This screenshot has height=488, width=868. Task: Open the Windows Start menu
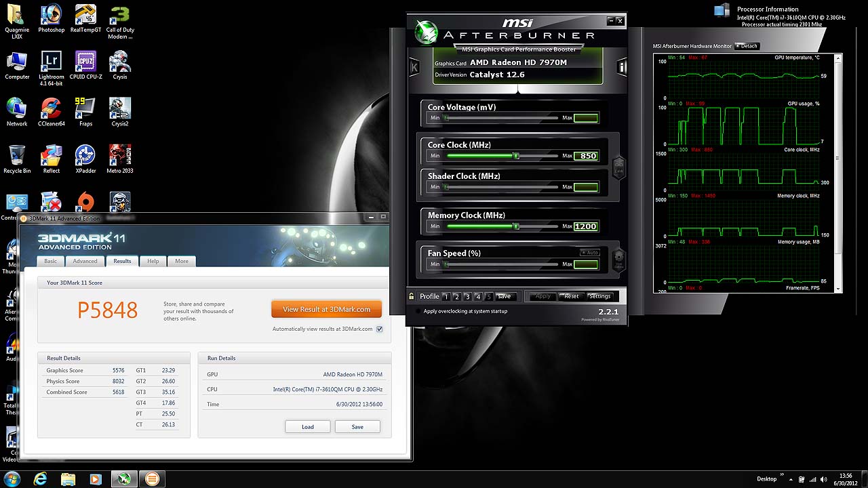13,479
